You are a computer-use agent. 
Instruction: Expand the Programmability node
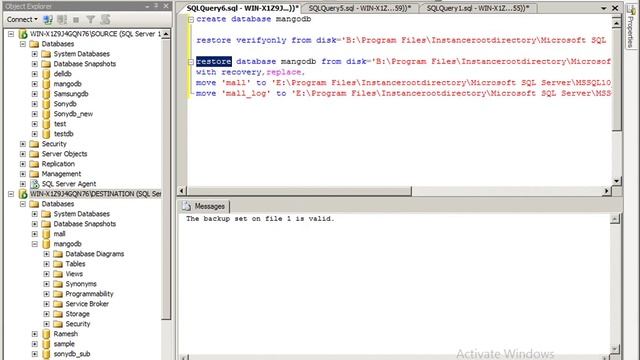[47, 294]
